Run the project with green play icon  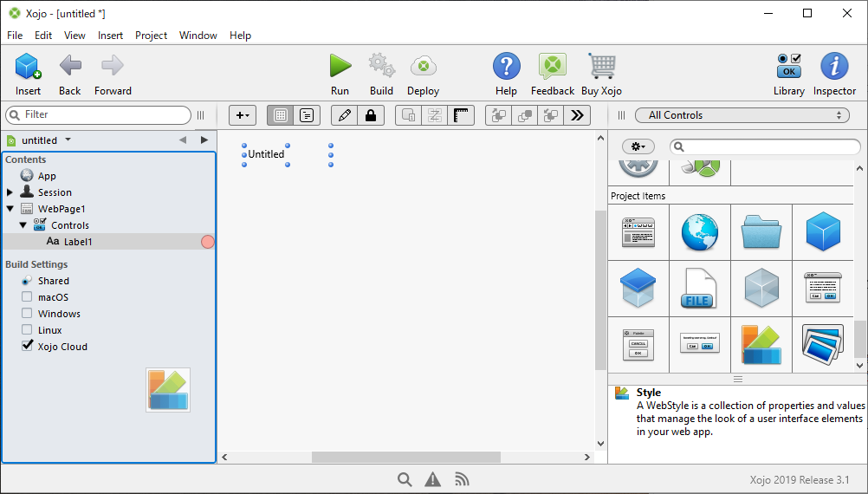click(340, 65)
